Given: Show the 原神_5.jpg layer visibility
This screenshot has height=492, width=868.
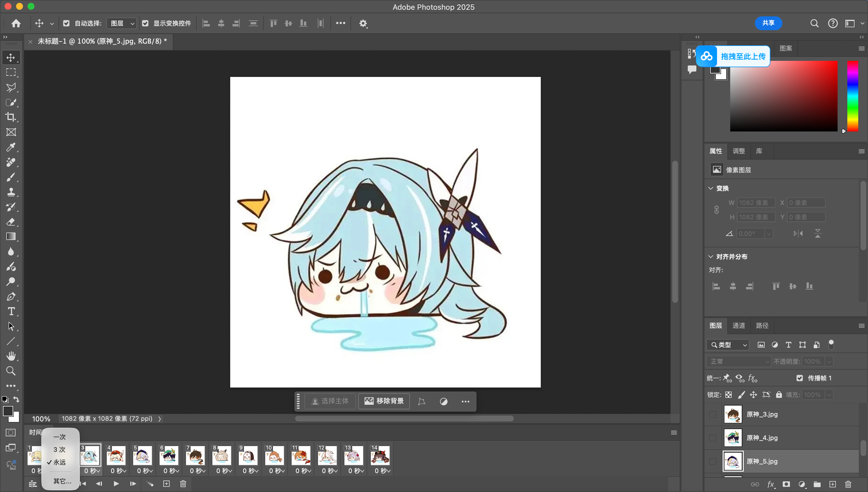Looking at the screenshot, I should [x=713, y=462].
